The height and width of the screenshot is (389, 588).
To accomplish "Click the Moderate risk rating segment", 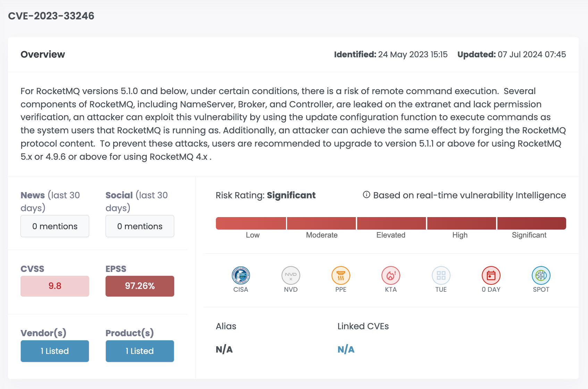I will coord(321,223).
